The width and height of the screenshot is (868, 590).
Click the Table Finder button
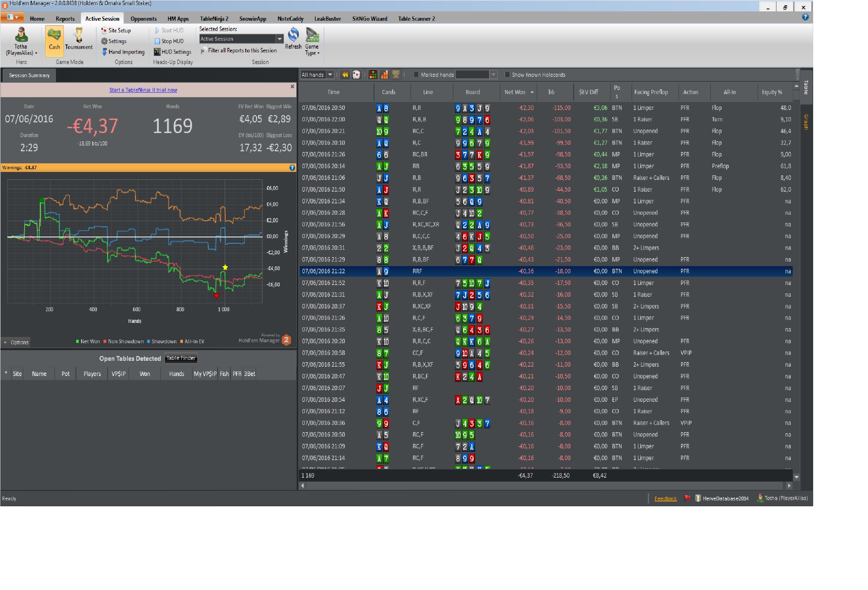coord(181,358)
